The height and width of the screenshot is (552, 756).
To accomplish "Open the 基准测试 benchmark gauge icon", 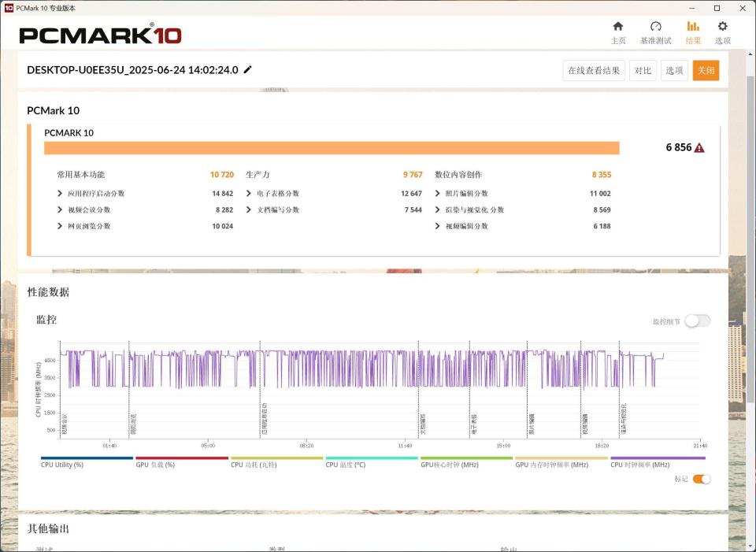I will click(x=656, y=27).
